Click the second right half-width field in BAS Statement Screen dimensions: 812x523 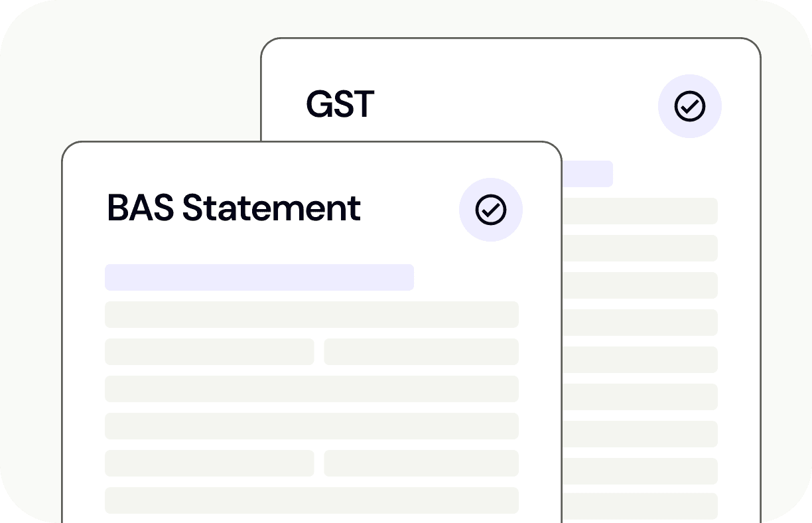click(421, 463)
